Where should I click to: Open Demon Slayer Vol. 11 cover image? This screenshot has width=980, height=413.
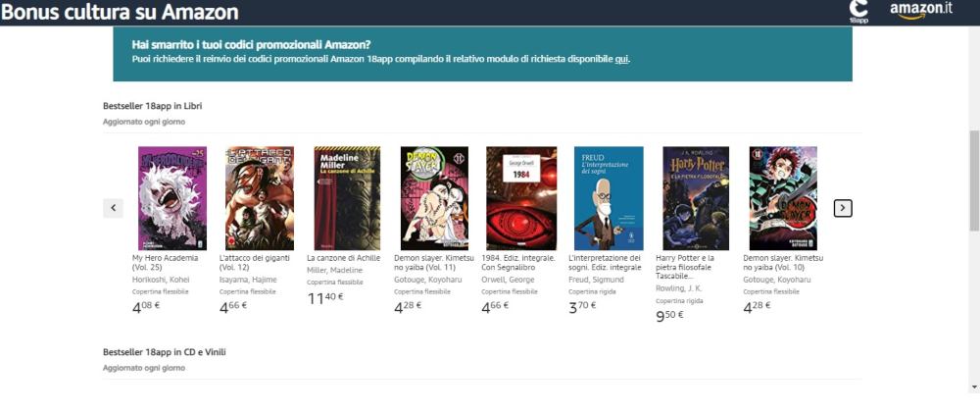[x=434, y=198]
